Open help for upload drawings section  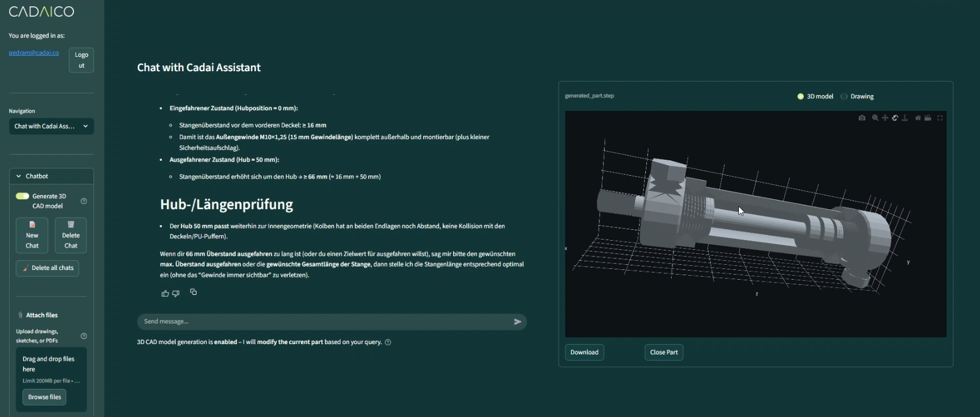point(84,336)
